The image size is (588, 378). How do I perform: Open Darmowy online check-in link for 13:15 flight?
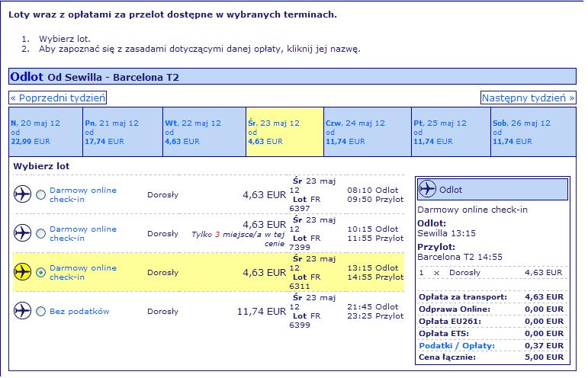click(83, 272)
